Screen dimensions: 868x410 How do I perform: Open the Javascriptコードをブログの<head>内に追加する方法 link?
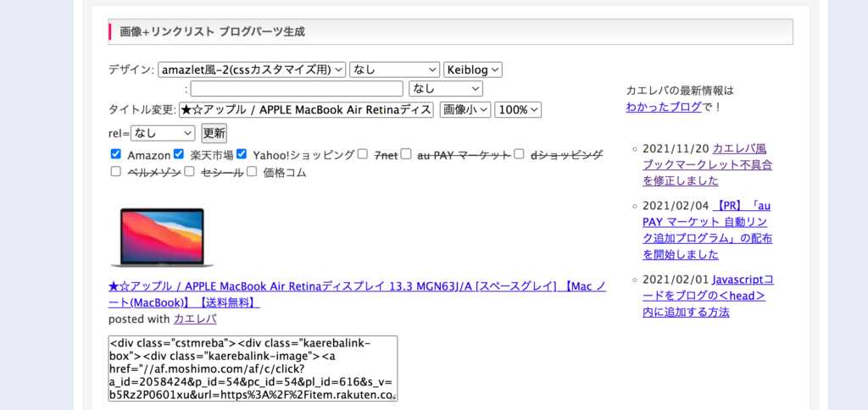[709, 296]
